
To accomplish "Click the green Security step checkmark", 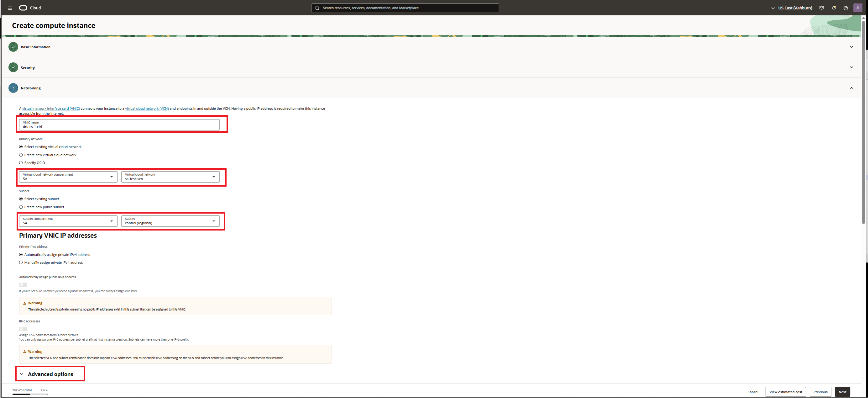I will pos(13,67).
